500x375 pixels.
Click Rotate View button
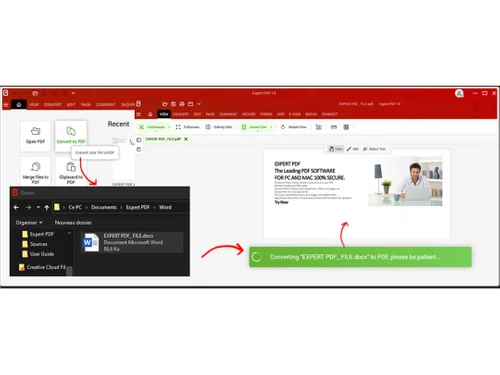(x=294, y=127)
